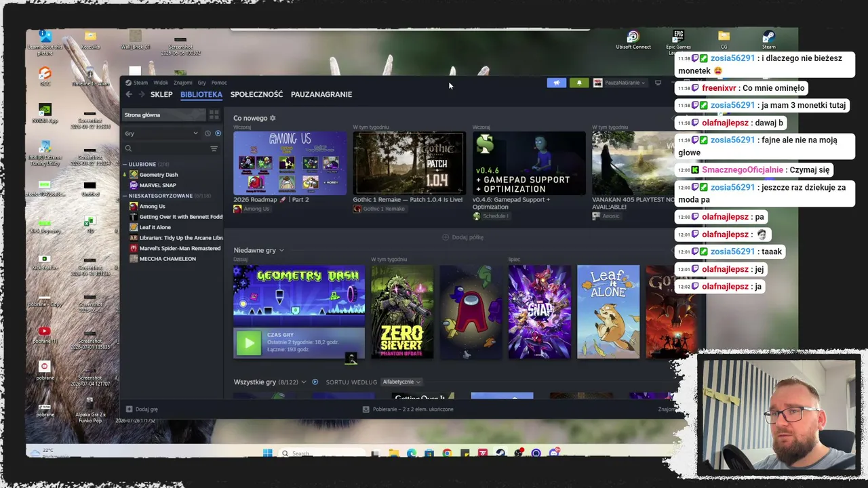Switch library to the collections grid view

214,115
